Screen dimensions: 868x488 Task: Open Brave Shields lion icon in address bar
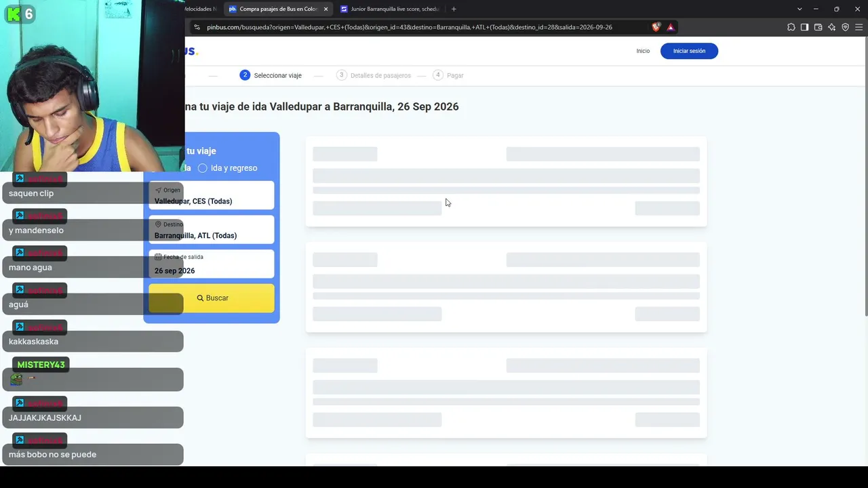656,27
